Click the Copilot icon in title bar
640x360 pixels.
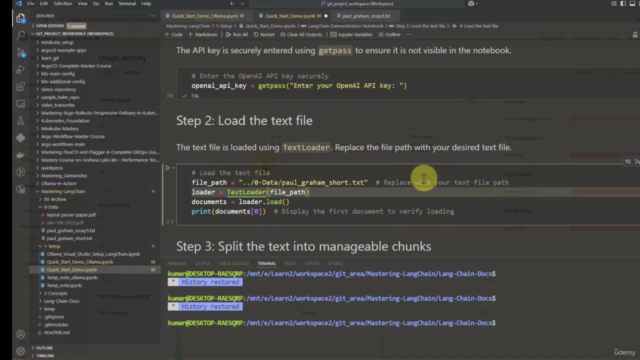pos(472,4)
